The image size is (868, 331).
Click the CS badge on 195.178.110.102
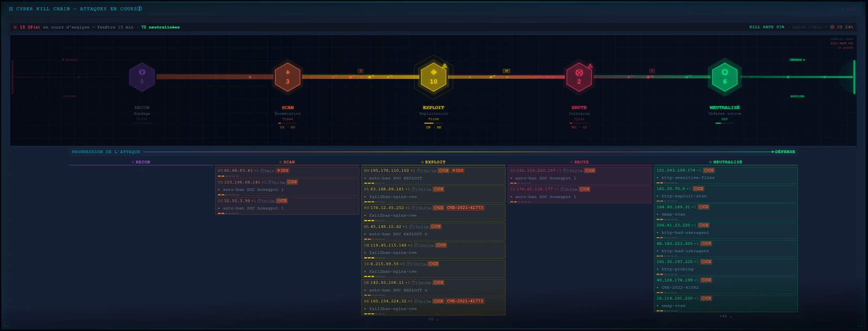click(444, 171)
